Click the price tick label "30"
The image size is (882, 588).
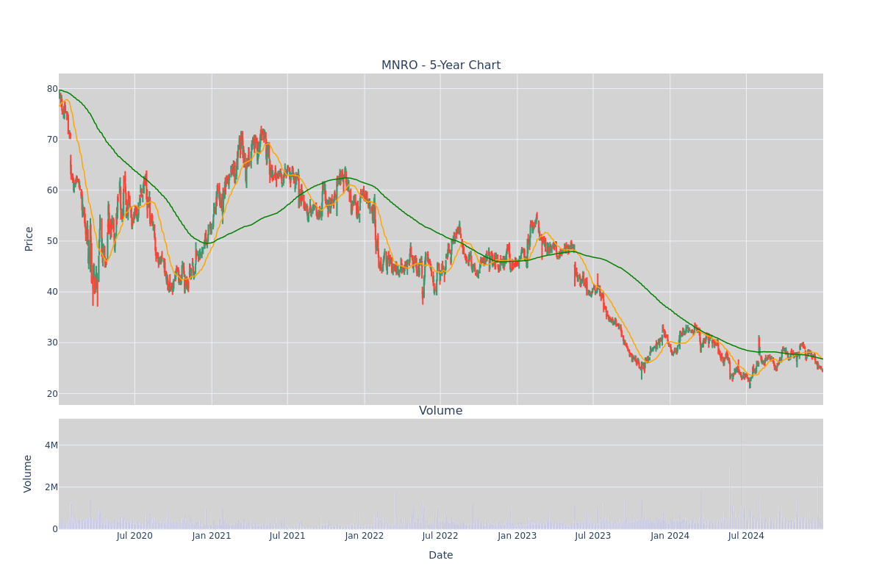pos(52,343)
